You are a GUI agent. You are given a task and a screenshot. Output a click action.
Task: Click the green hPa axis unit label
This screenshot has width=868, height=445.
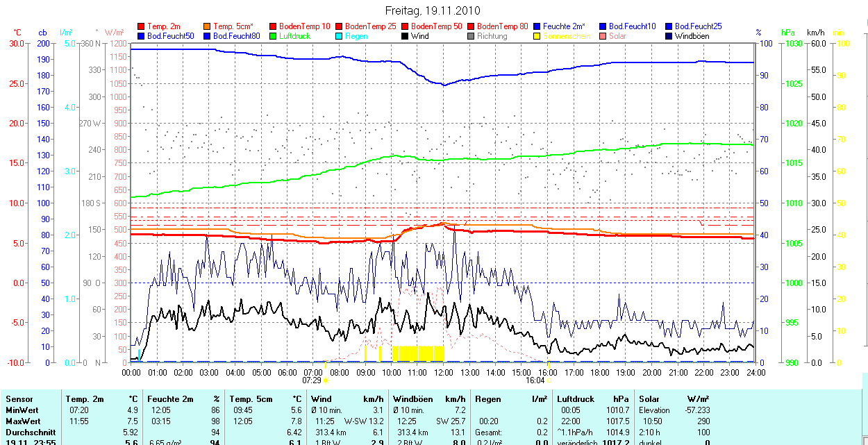(x=788, y=33)
